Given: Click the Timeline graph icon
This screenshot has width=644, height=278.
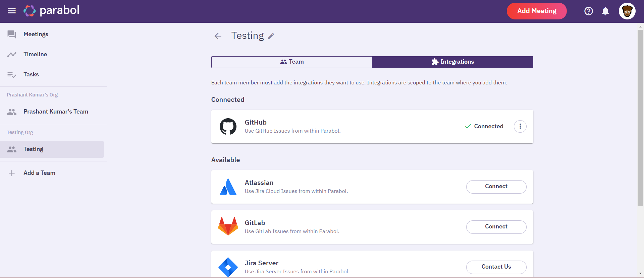Looking at the screenshot, I should point(12,54).
